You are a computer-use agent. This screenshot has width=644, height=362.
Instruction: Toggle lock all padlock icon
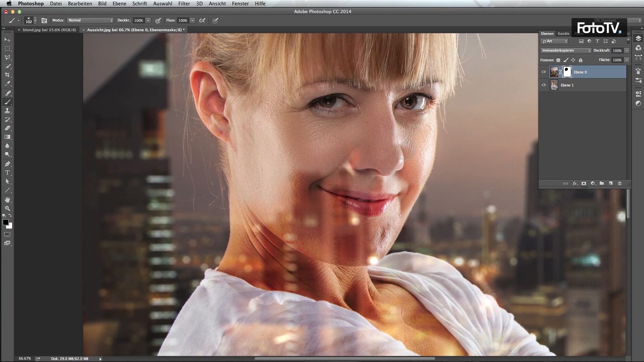point(581,60)
